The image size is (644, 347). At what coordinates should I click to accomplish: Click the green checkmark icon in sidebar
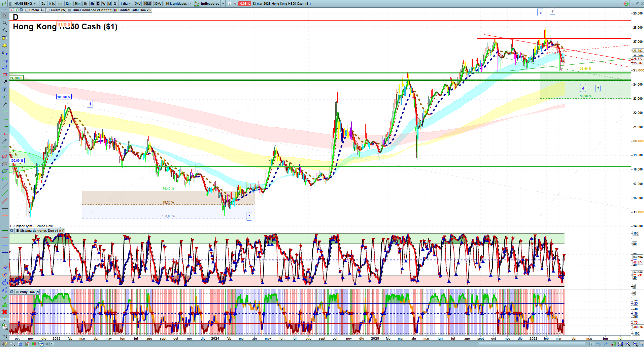point(5,297)
